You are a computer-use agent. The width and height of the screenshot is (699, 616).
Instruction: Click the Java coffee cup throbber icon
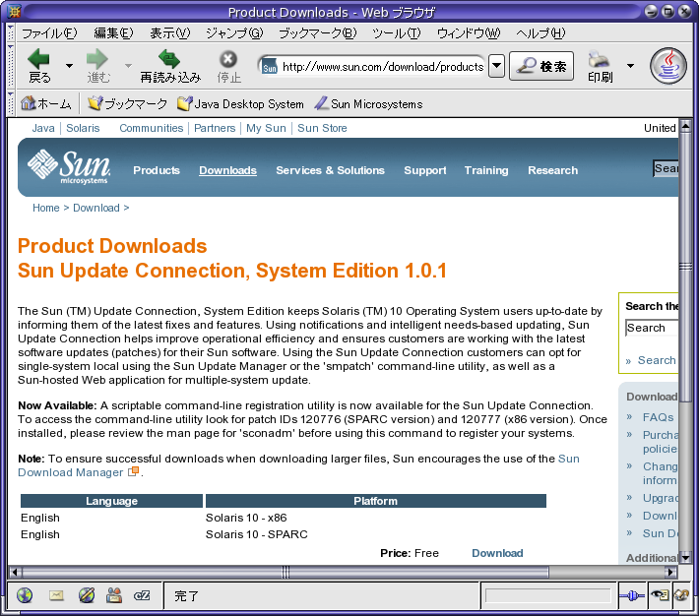coord(667,66)
